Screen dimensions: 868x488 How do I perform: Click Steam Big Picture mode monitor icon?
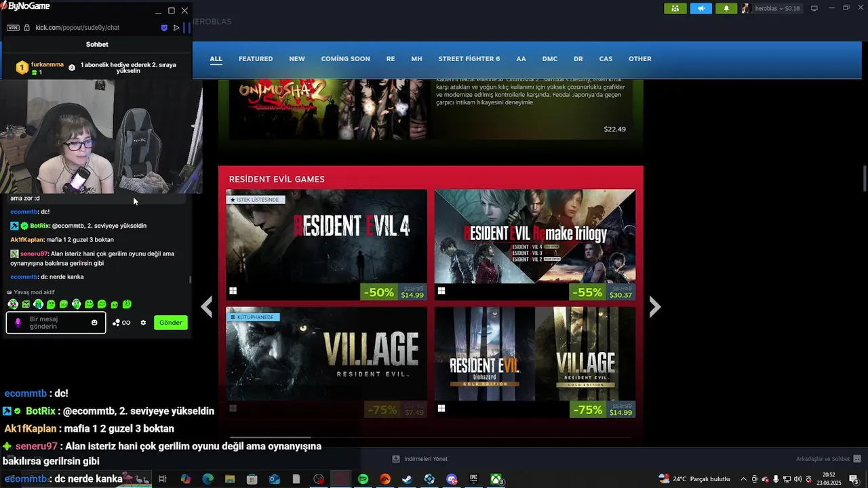(814, 8)
